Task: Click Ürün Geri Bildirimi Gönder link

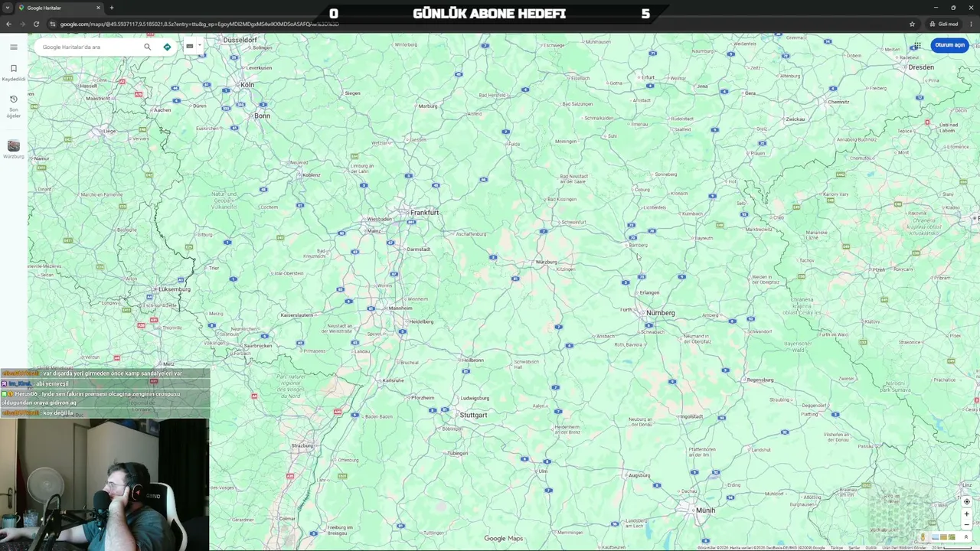Action: pos(904,548)
